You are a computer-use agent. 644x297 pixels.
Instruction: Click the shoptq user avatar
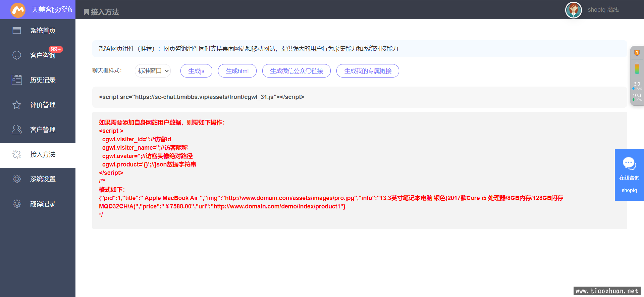tap(573, 10)
